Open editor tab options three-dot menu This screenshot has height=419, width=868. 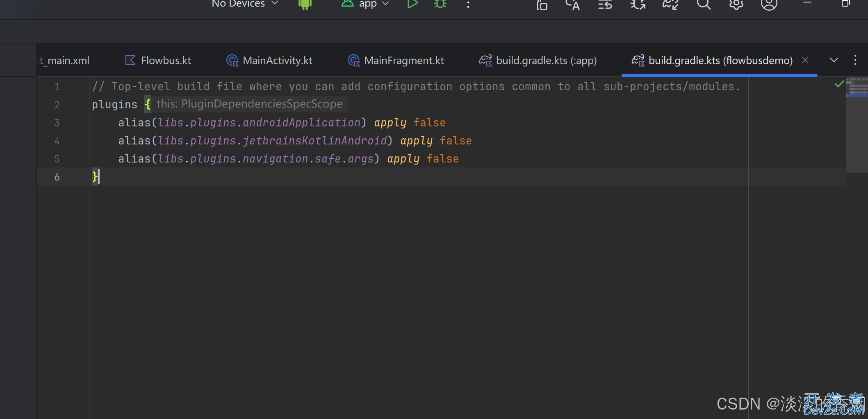click(855, 60)
